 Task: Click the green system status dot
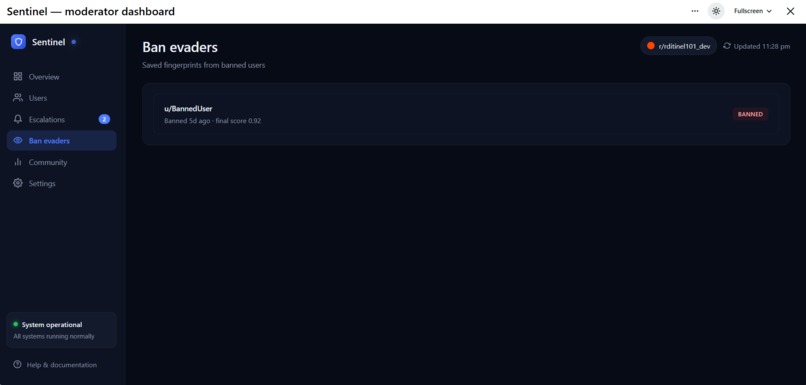click(15, 324)
